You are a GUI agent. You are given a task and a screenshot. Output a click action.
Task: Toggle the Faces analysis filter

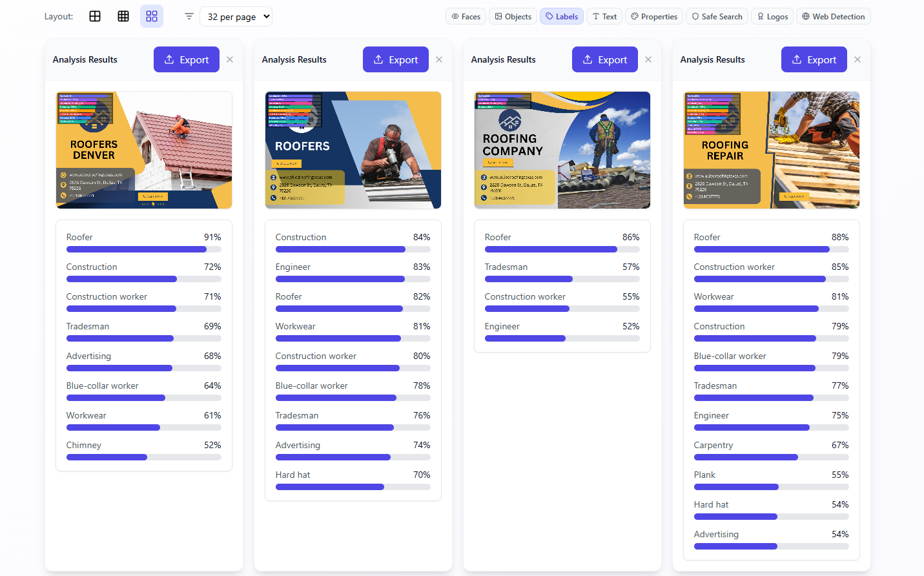pos(466,16)
